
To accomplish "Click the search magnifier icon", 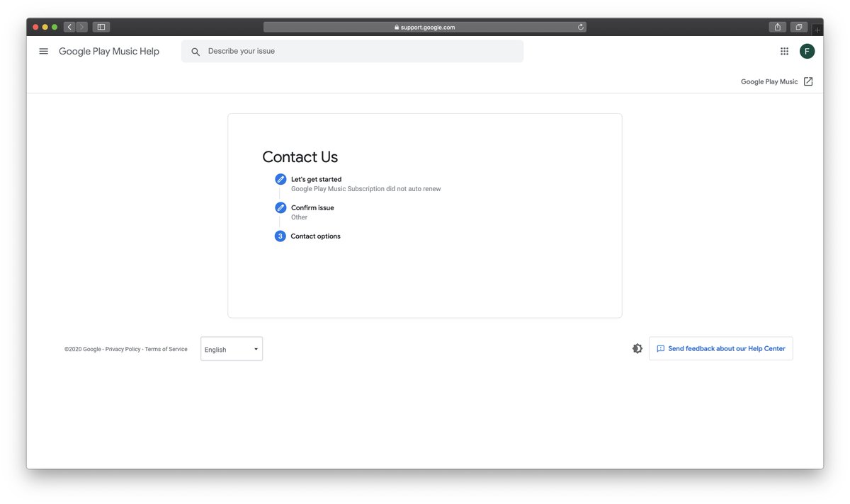I will pos(195,52).
